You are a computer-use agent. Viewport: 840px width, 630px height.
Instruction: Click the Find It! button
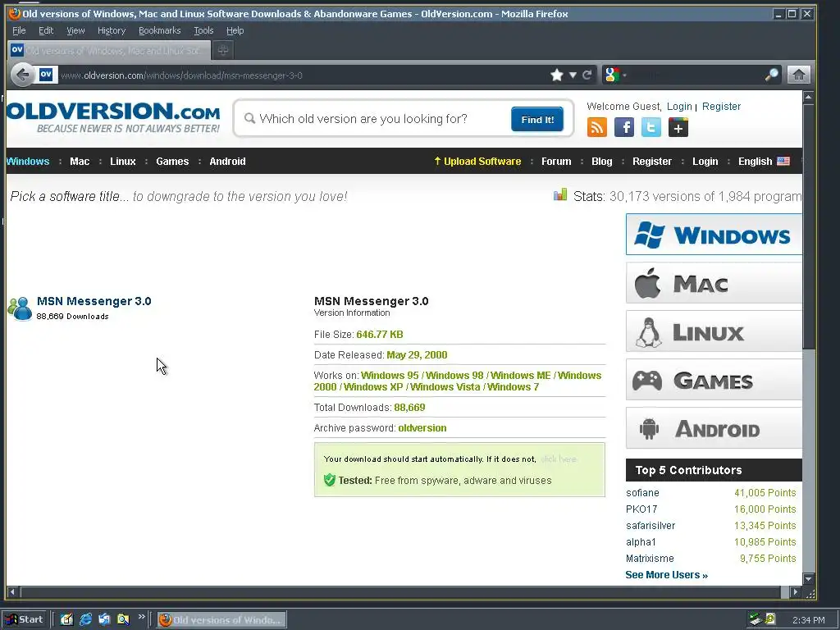(x=536, y=119)
